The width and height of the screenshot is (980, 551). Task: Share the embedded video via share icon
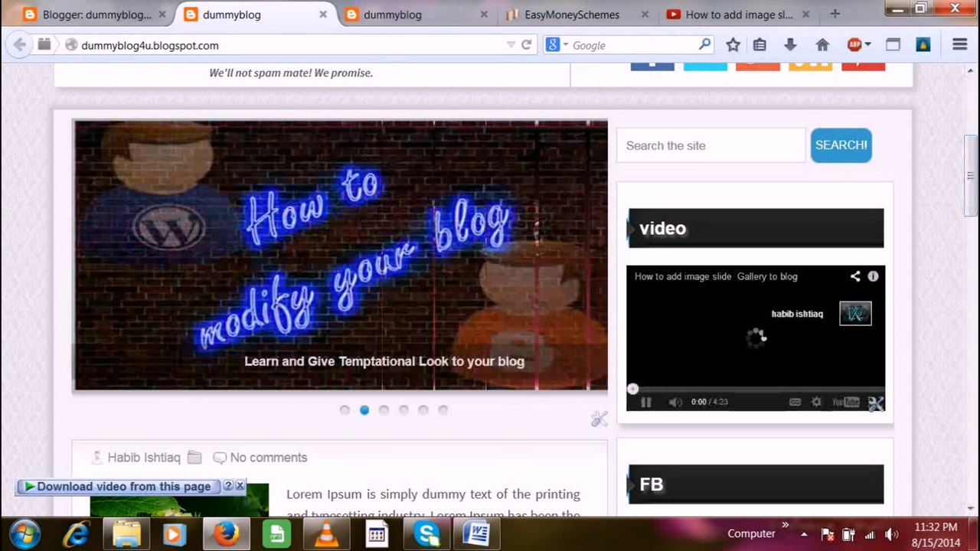click(x=855, y=276)
